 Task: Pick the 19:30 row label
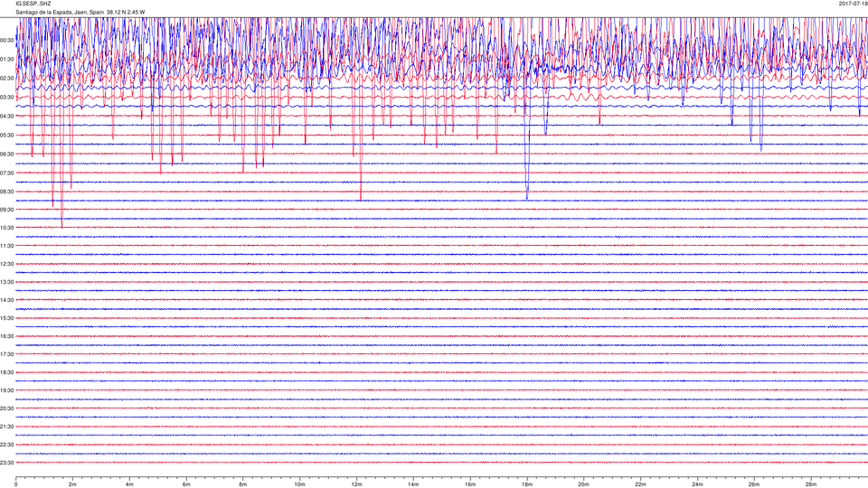(x=7, y=390)
